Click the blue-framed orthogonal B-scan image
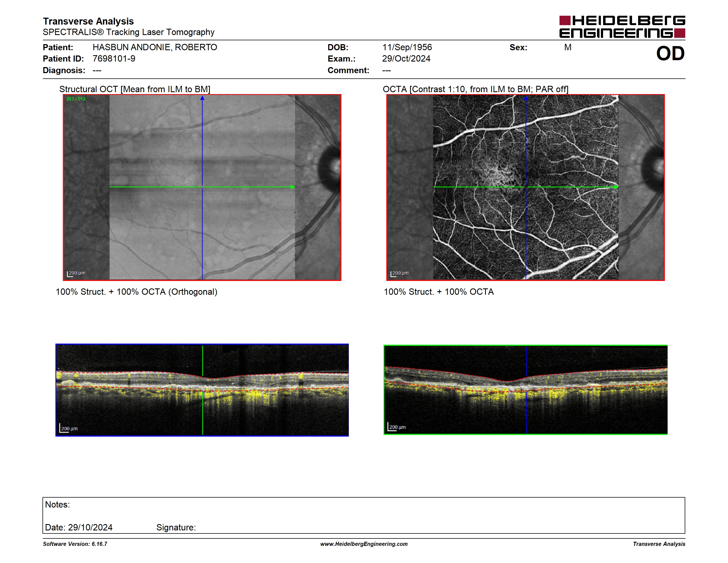Screen dimensions: 728x563 coord(202,390)
